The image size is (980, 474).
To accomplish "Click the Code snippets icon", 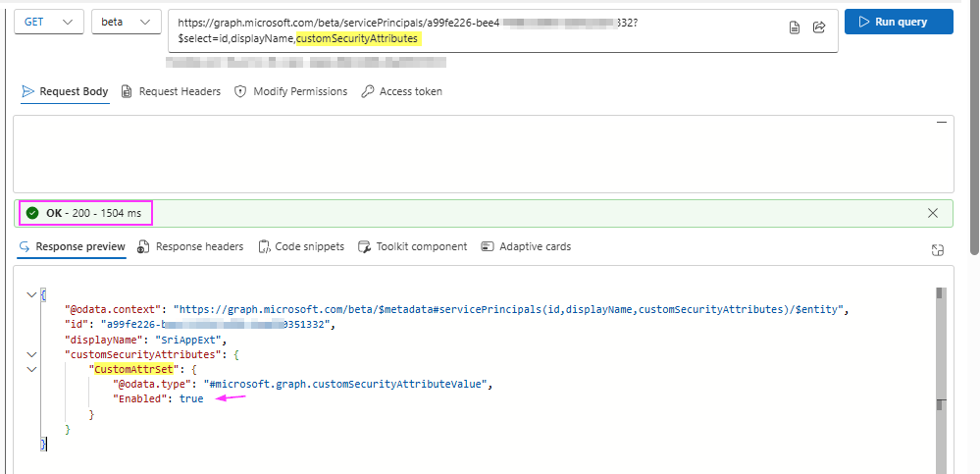I will pos(265,247).
